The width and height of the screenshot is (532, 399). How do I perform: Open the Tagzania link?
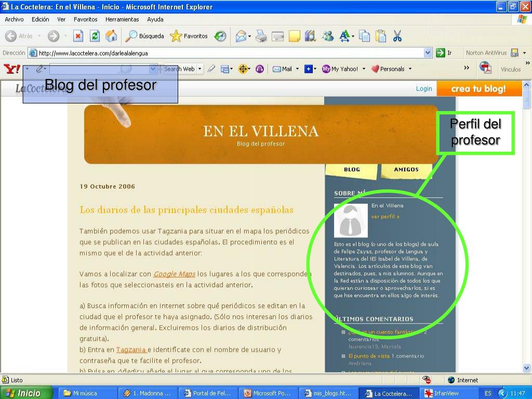[x=131, y=350]
